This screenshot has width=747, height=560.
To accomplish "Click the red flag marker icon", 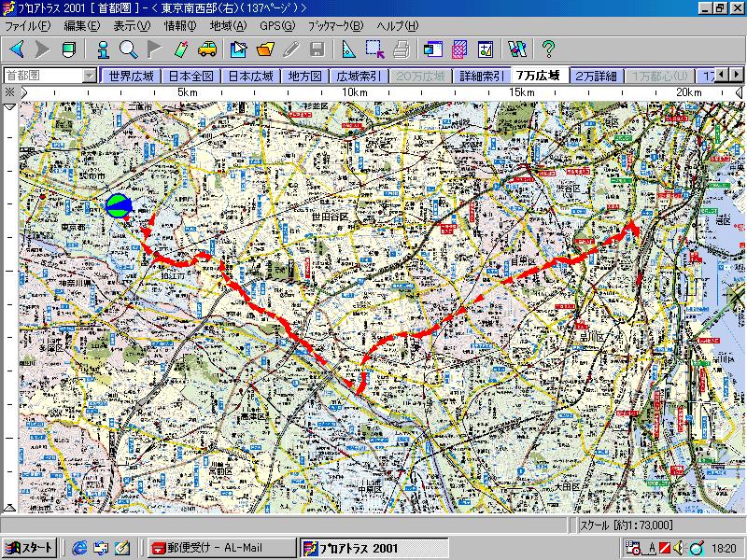I will 154,49.
